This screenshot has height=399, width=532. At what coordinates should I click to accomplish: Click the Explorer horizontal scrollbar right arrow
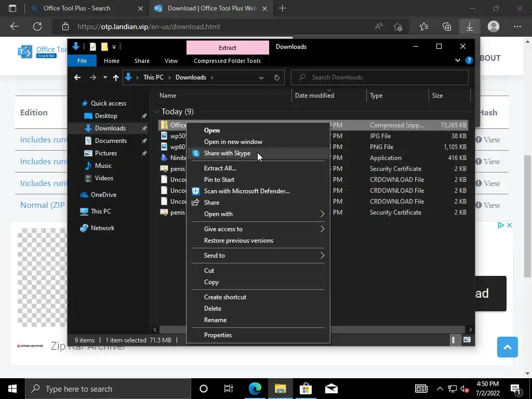[x=470, y=329]
